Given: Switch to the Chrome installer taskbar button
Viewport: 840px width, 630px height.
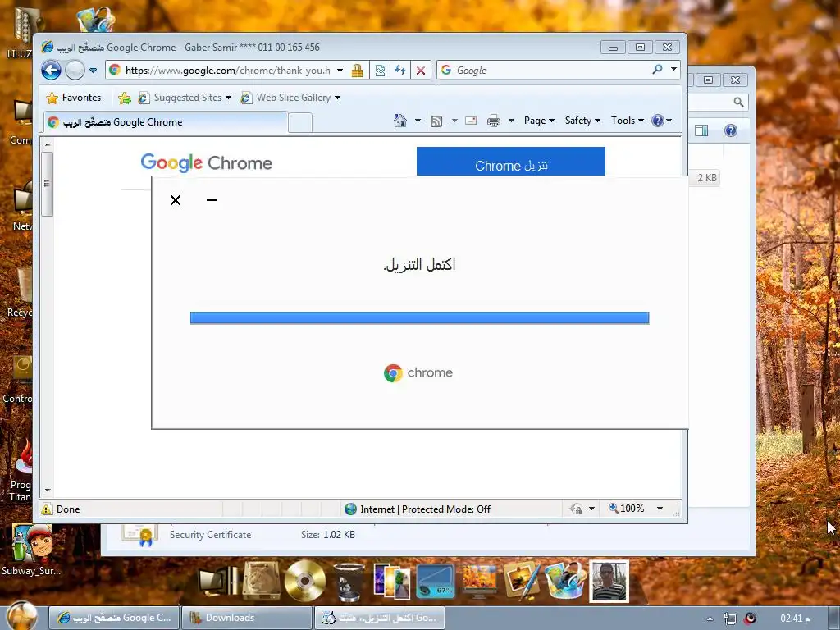Looking at the screenshot, I should pyautogui.click(x=379, y=618).
